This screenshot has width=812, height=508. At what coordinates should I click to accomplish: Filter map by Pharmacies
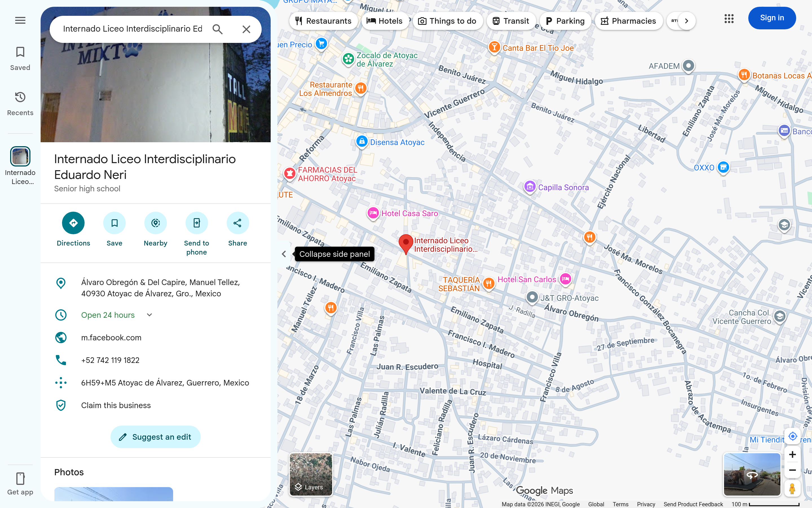pyautogui.click(x=629, y=21)
